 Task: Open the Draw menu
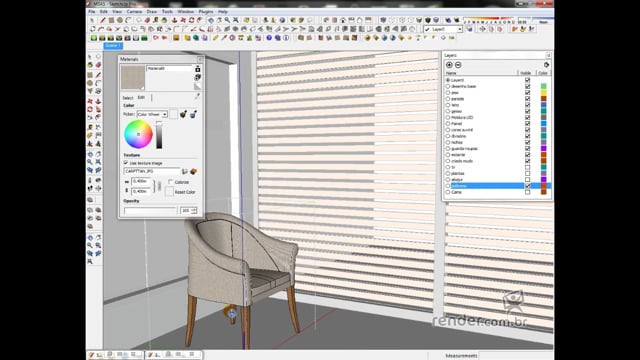tap(152, 12)
